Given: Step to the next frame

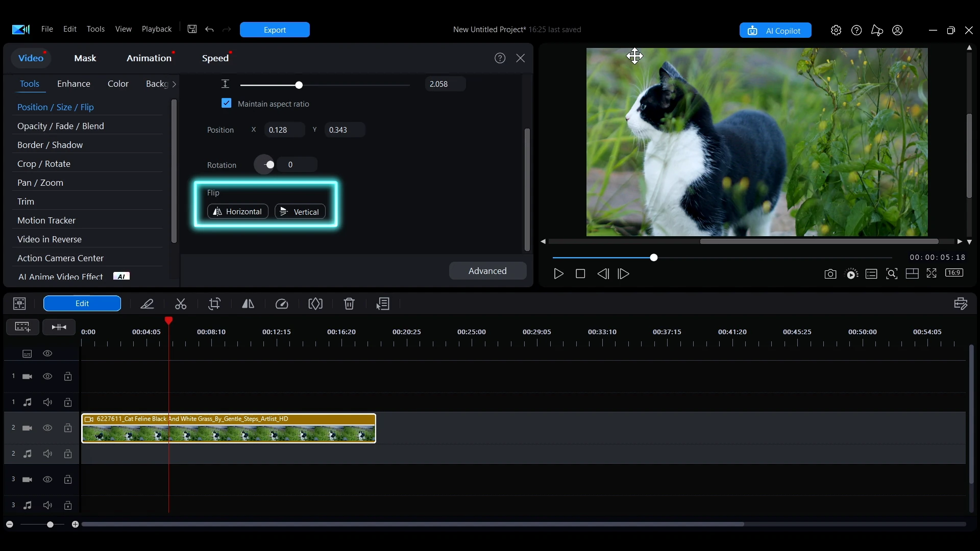Looking at the screenshot, I should click(x=624, y=274).
